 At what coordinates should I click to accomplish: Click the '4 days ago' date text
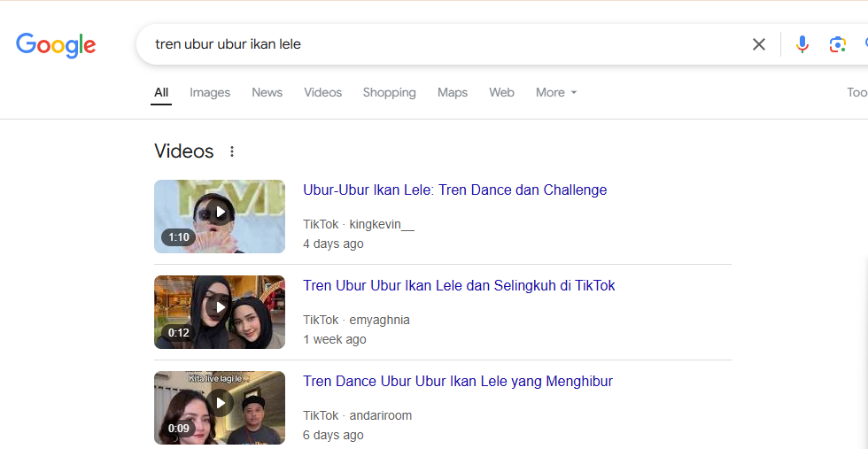pos(333,244)
